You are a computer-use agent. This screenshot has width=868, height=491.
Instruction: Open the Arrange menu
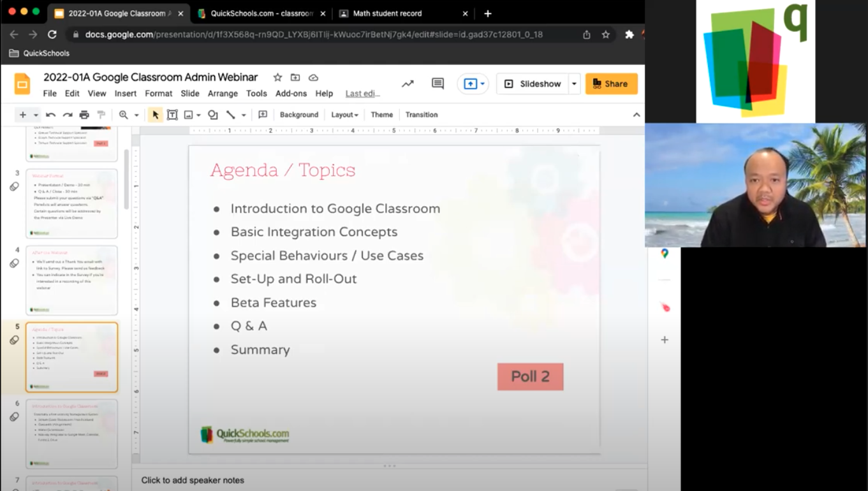(223, 93)
